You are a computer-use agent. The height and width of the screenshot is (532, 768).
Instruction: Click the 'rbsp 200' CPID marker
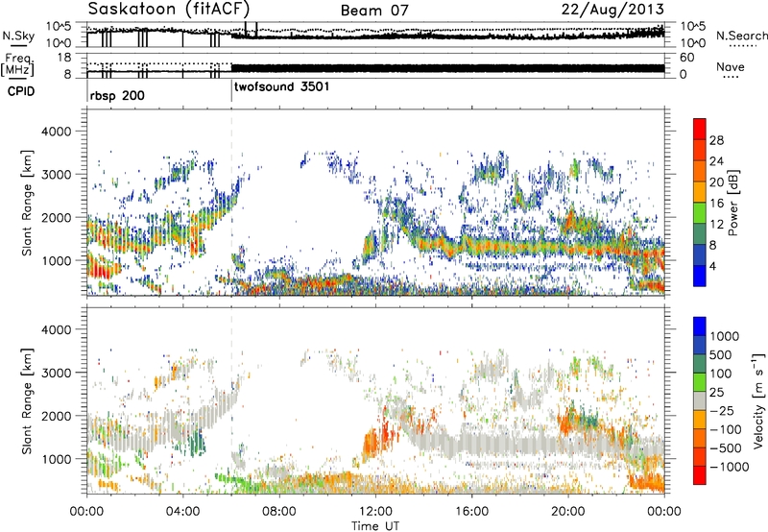(x=117, y=95)
